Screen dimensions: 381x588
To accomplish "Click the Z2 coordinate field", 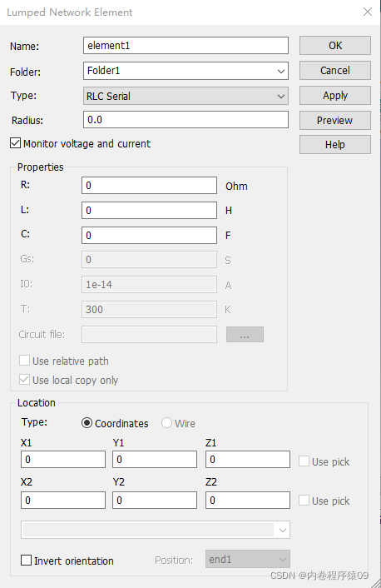I will (248, 501).
